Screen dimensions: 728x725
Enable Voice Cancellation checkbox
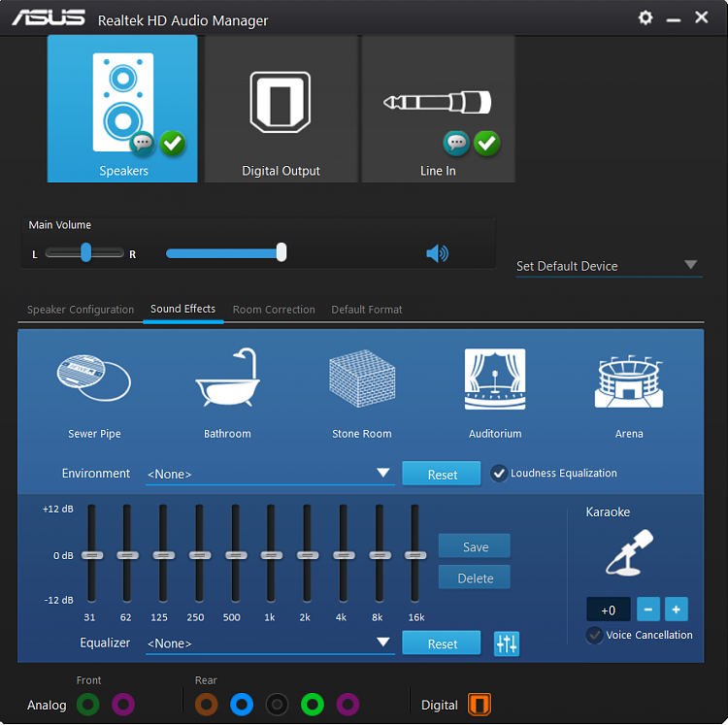pos(594,635)
